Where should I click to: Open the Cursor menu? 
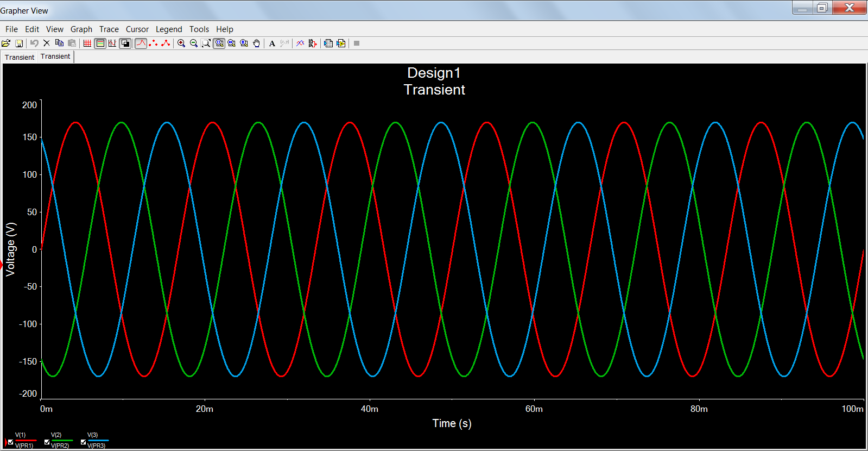tap(137, 29)
